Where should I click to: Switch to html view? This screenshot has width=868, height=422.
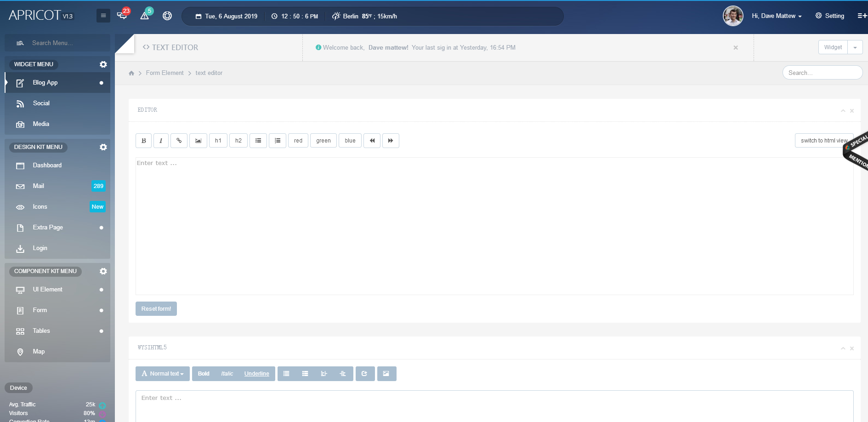[x=824, y=141]
